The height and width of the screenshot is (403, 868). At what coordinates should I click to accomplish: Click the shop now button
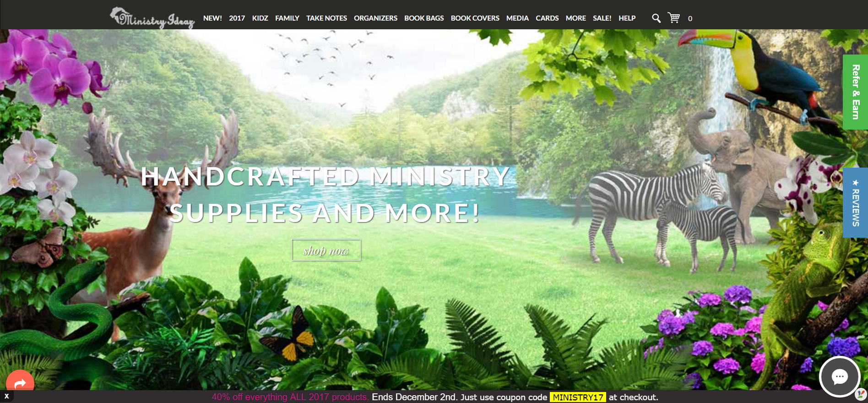[x=326, y=250]
